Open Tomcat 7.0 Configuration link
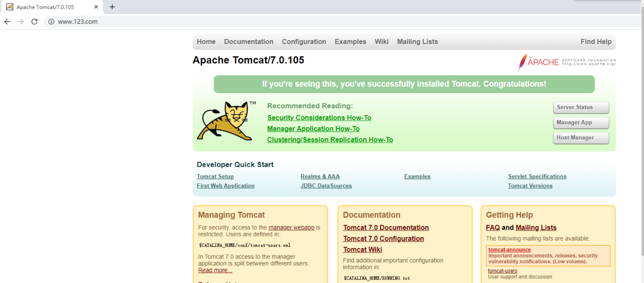Image resolution: width=644 pixels, height=283 pixels. tap(383, 238)
